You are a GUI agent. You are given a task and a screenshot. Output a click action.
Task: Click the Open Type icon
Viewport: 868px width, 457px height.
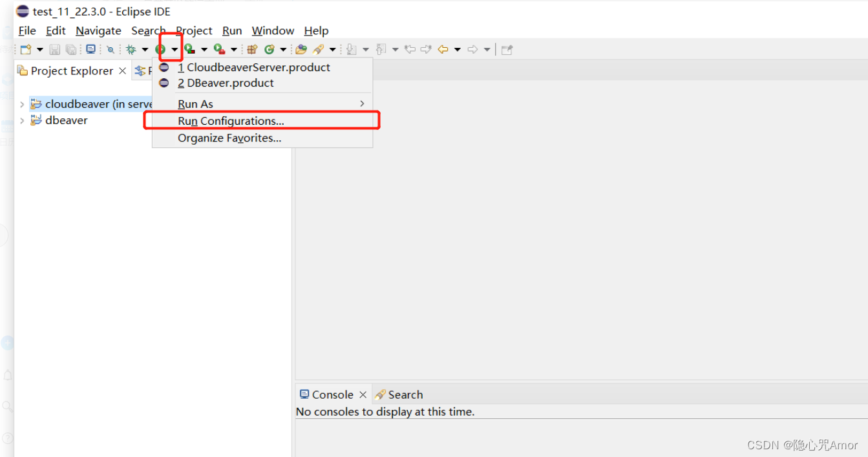click(301, 49)
